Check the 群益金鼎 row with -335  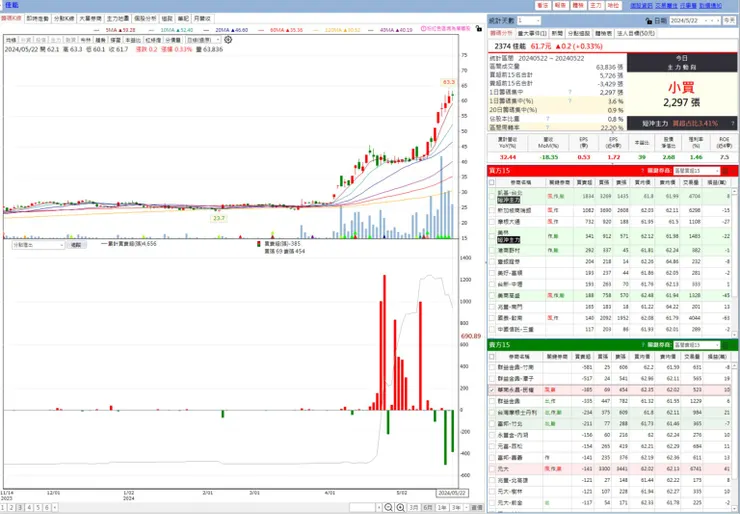pos(492,401)
